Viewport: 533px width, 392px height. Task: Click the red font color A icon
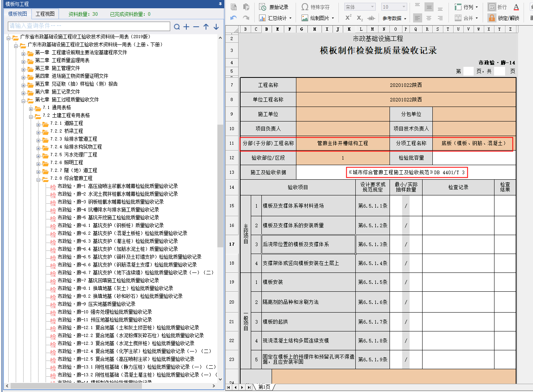pos(516,7)
